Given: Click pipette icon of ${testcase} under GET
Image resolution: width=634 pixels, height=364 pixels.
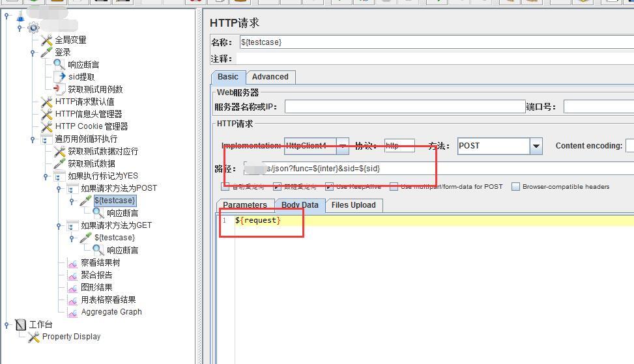Looking at the screenshot, I should [x=85, y=238].
